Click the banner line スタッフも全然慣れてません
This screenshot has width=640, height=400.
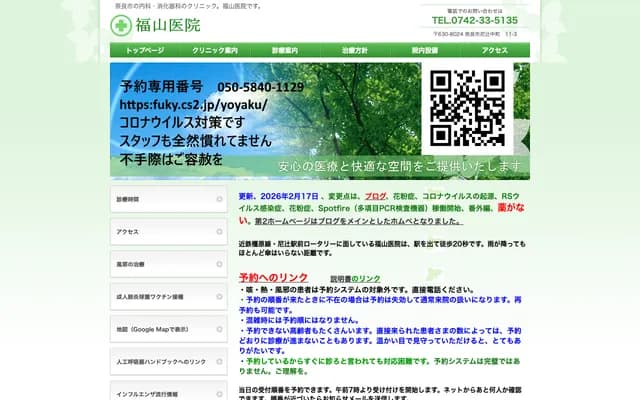tap(196, 141)
